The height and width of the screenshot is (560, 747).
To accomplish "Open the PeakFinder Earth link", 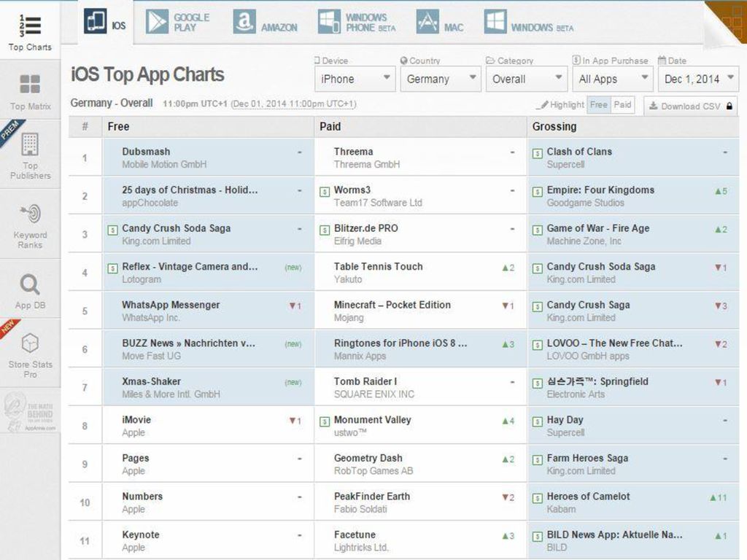I will click(372, 496).
